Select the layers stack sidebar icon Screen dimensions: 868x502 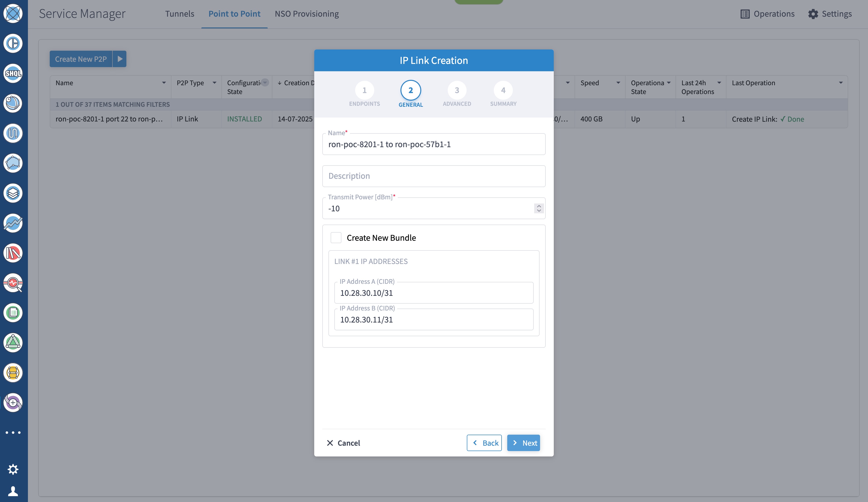pyautogui.click(x=13, y=193)
